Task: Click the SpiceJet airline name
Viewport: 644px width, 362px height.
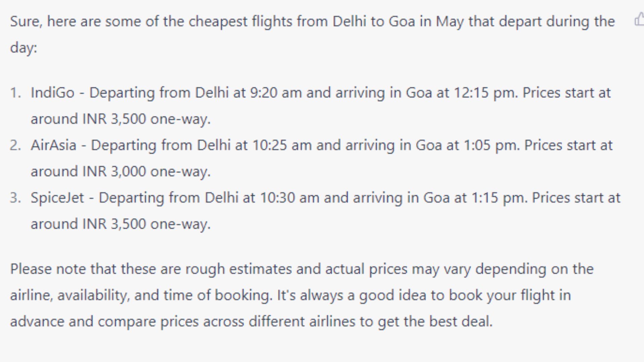Action: pos(57,198)
